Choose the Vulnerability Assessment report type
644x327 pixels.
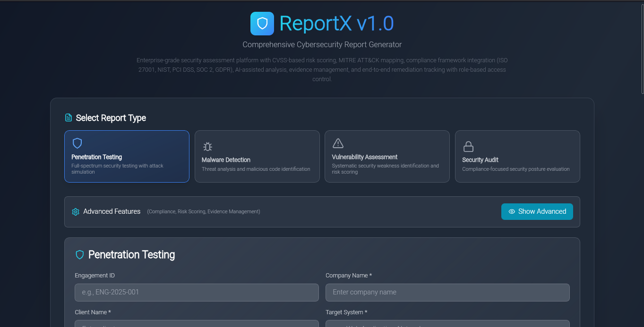tap(387, 156)
